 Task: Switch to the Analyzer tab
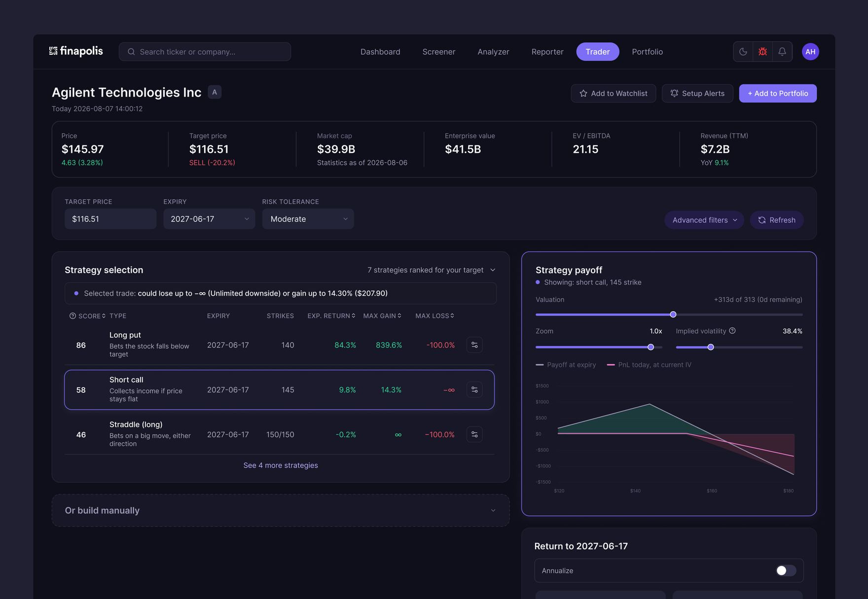click(493, 52)
